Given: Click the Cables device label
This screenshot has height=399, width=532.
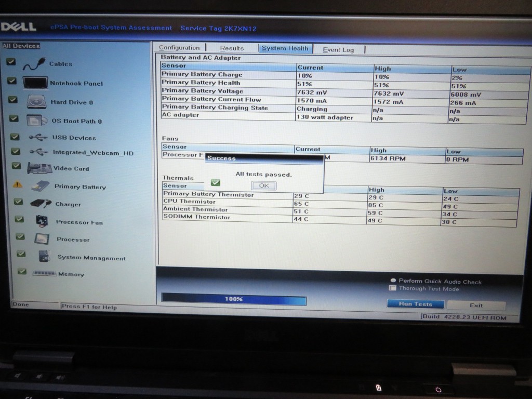Looking at the screenshot, I should 61,64.
